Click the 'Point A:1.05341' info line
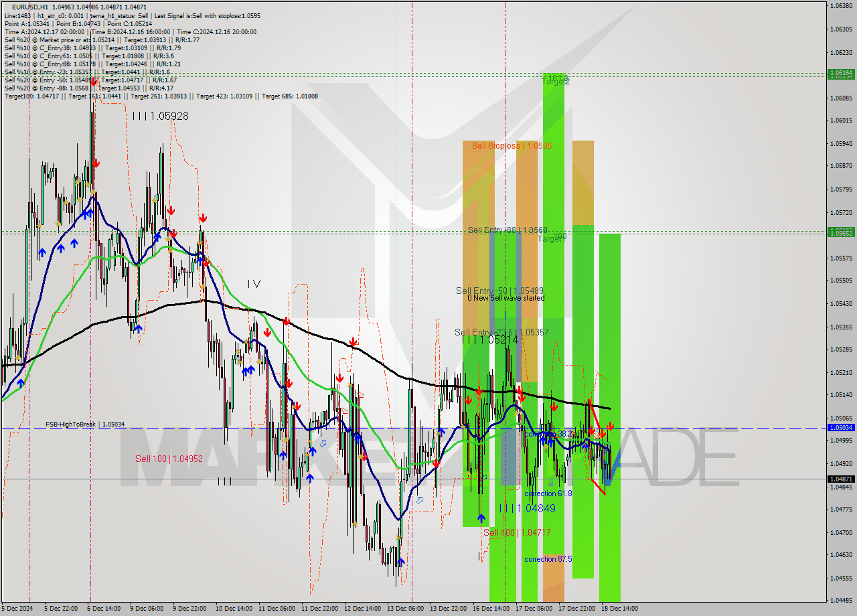 tap(27, 23)
